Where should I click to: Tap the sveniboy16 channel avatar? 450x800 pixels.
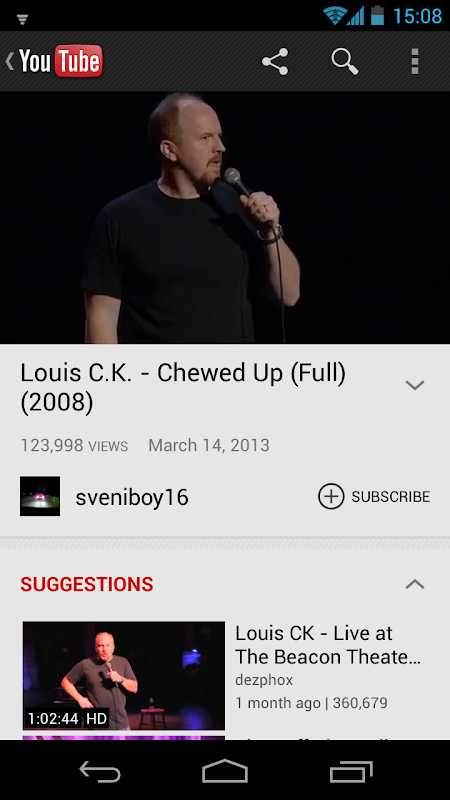pyautogui.click(x=40, y=496)
